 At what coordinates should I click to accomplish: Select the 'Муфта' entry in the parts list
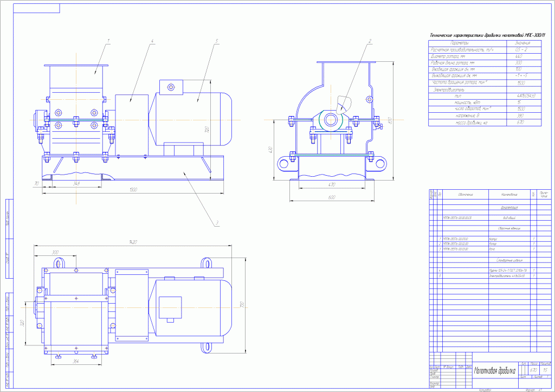pos(508,271)
